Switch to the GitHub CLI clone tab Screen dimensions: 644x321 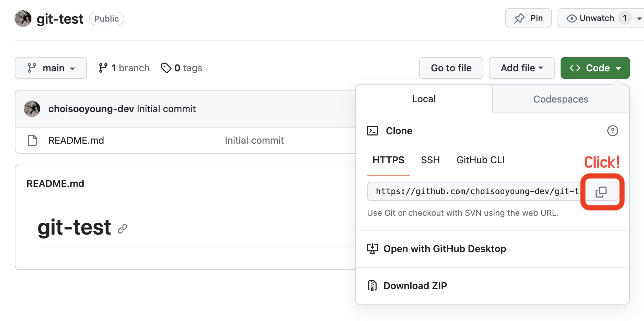point(481,160)
